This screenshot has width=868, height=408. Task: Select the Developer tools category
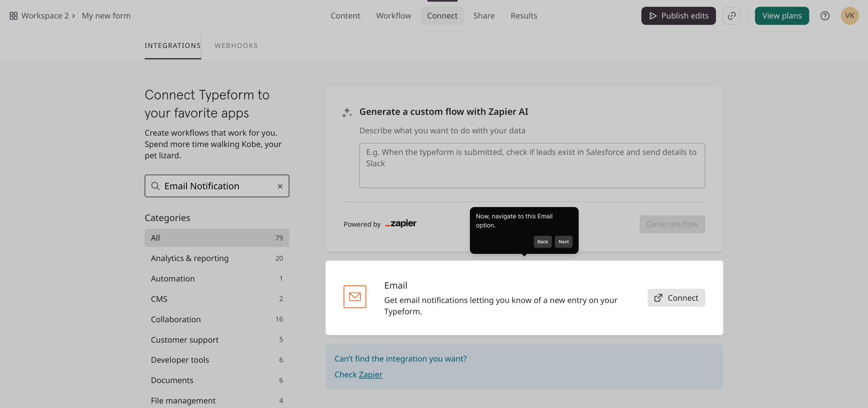pos(217,360)
